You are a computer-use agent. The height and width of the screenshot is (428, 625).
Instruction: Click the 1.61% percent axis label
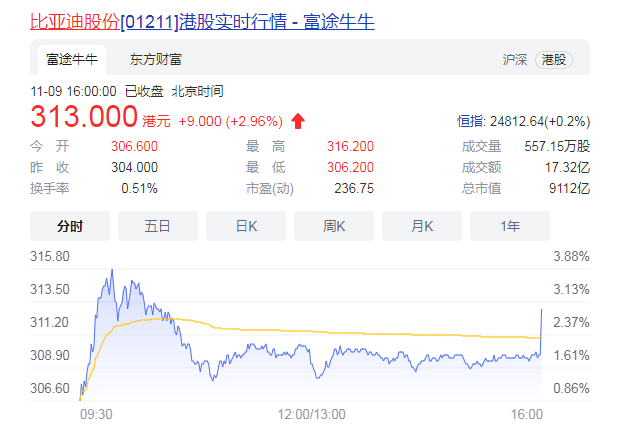571,355
